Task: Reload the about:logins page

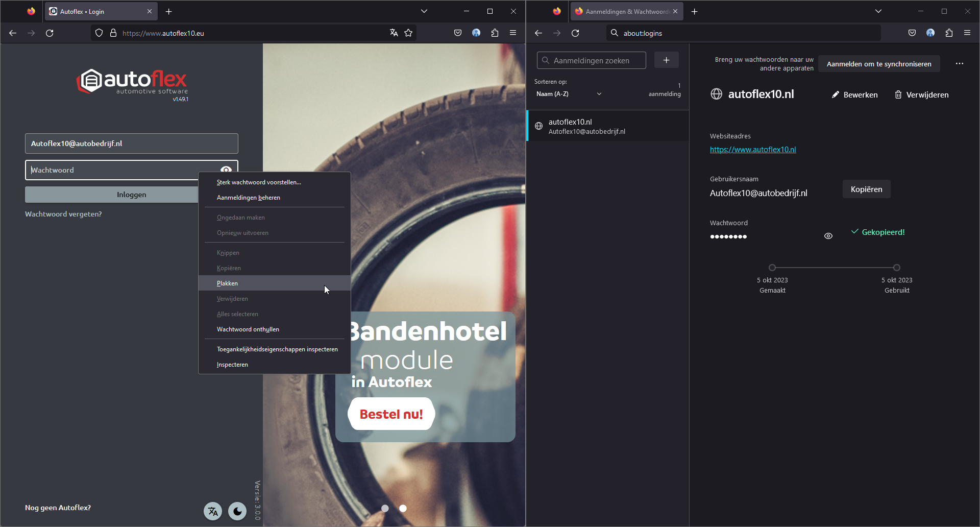Action: (575, 33)
